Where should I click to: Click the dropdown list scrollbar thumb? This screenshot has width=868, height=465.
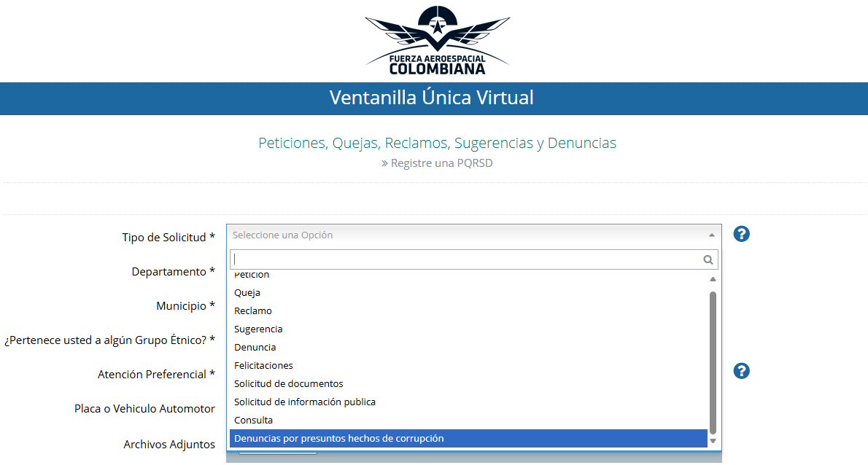pos(713,361)
